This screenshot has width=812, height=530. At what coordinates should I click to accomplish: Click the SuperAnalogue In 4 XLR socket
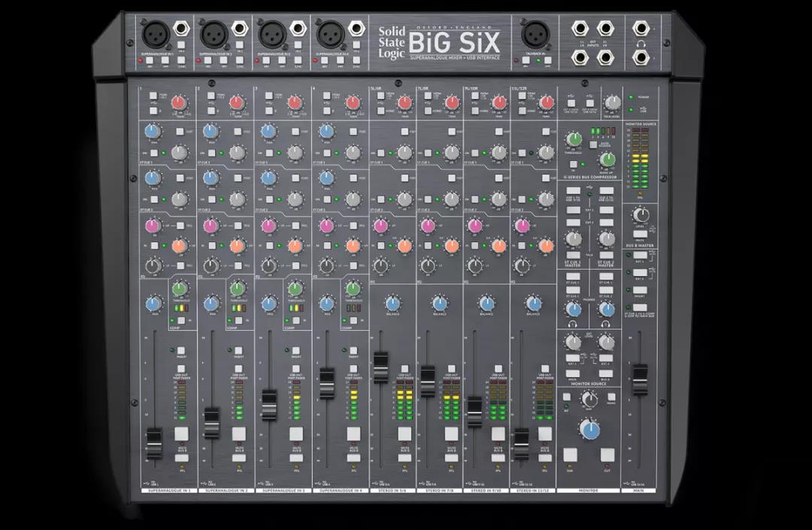pos(331,34)
